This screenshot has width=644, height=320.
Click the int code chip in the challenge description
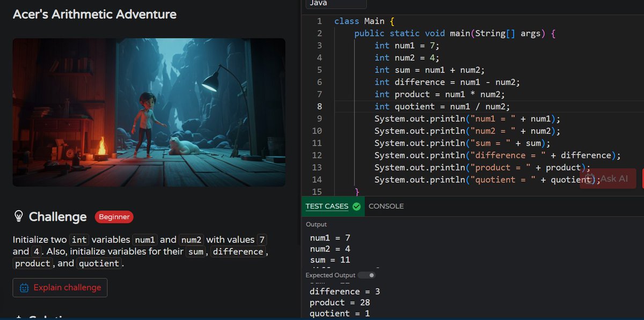(x=79, y=240)
